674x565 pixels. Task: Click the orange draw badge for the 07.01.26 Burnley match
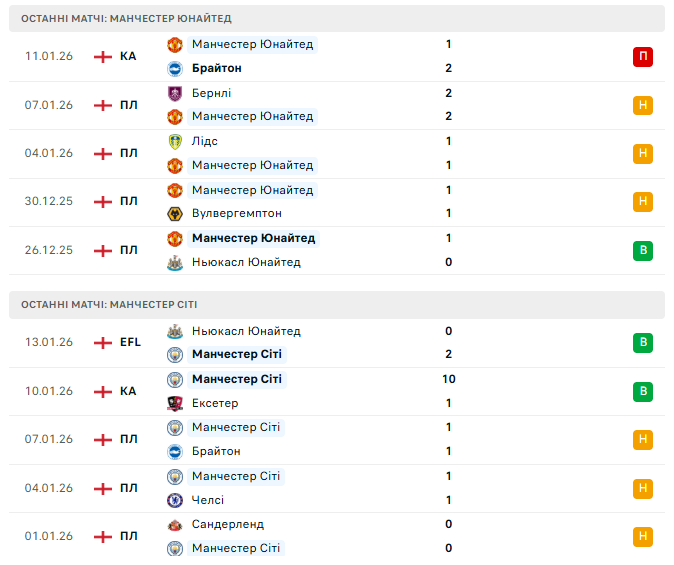click(x=642, y=105)
